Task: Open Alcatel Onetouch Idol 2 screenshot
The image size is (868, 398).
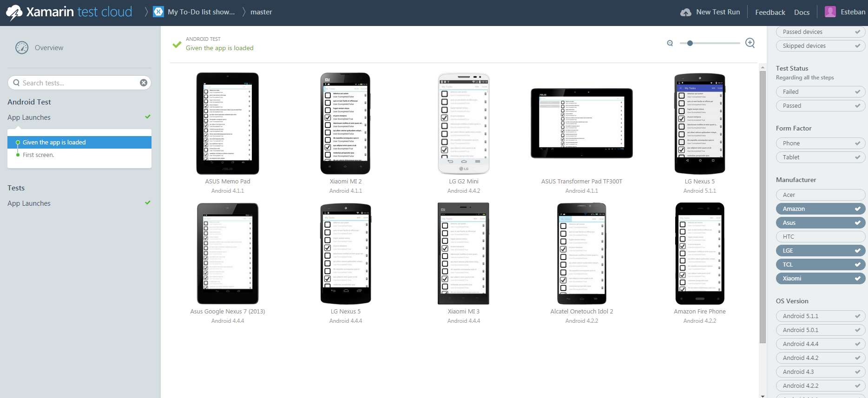Action: [582, 254]
